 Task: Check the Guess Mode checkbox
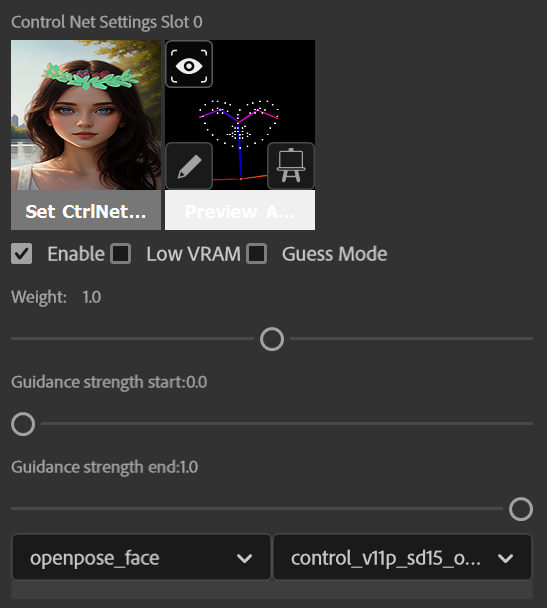(x=257, y=254)
